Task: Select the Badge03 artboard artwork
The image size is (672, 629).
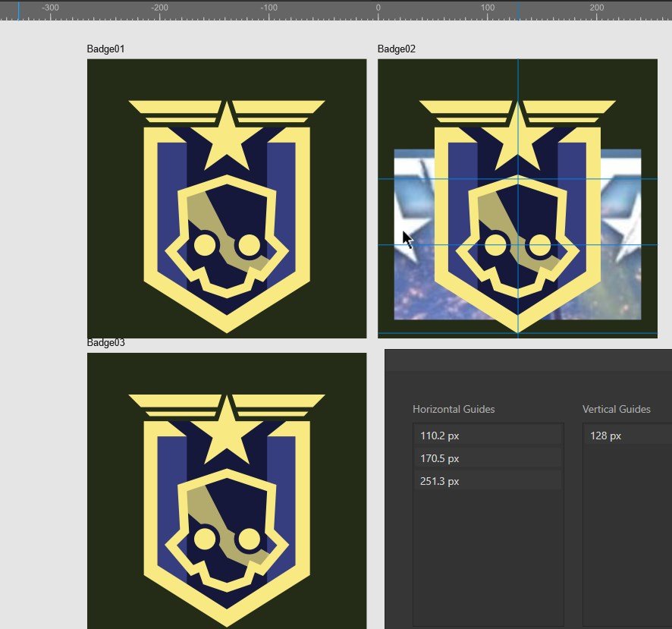Action: pyautogui.click(x=227, y=490)
